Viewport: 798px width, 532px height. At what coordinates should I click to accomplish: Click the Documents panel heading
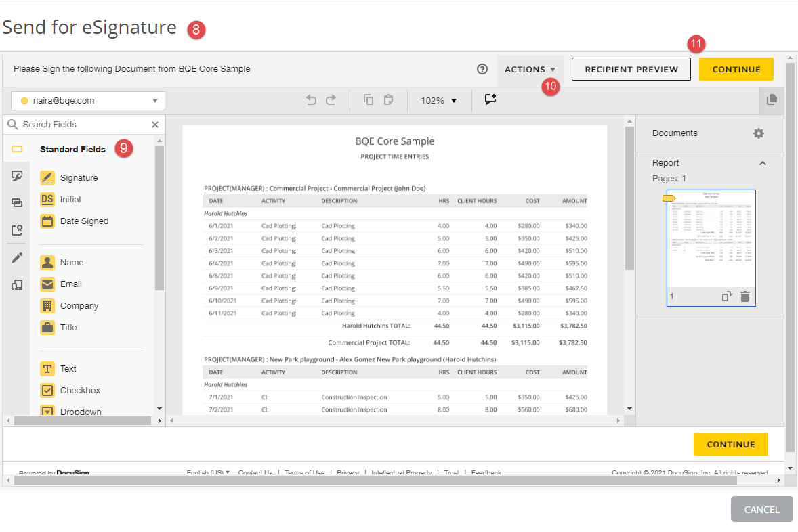point(675,133)
